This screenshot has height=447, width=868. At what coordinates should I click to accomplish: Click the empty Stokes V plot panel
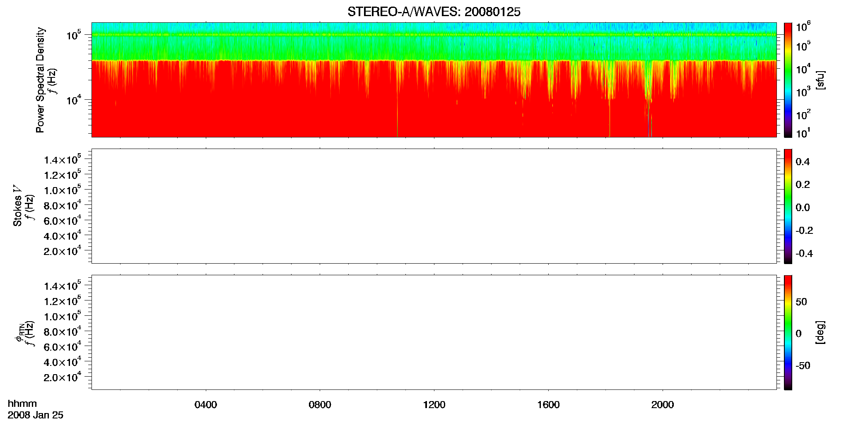tap(434, 206)
